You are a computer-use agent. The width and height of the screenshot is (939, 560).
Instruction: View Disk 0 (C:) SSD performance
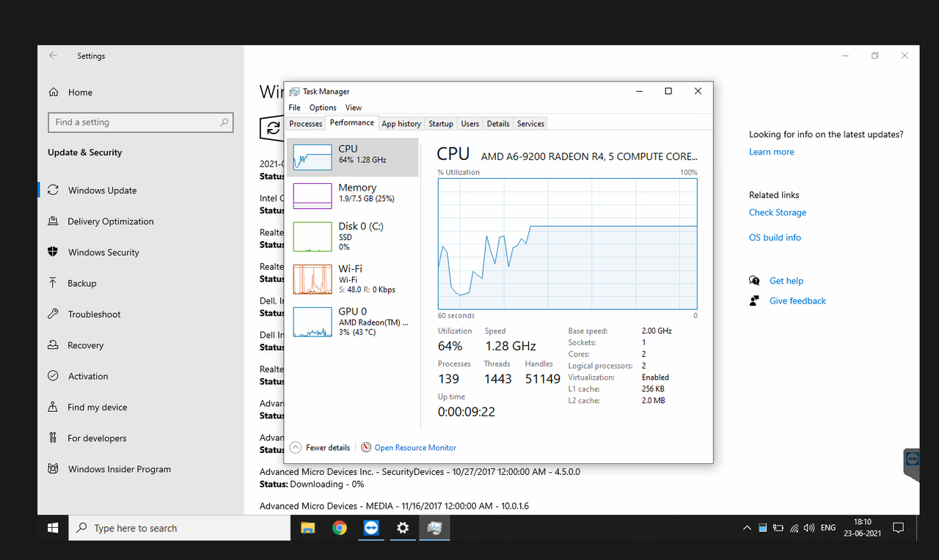(x=352, y=236)
